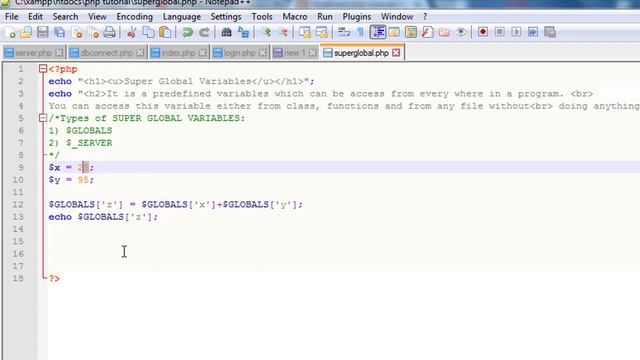Switch to the server.php tab
Screen dimensions: 640x360
pyautogui.click(x=34, y=53)
